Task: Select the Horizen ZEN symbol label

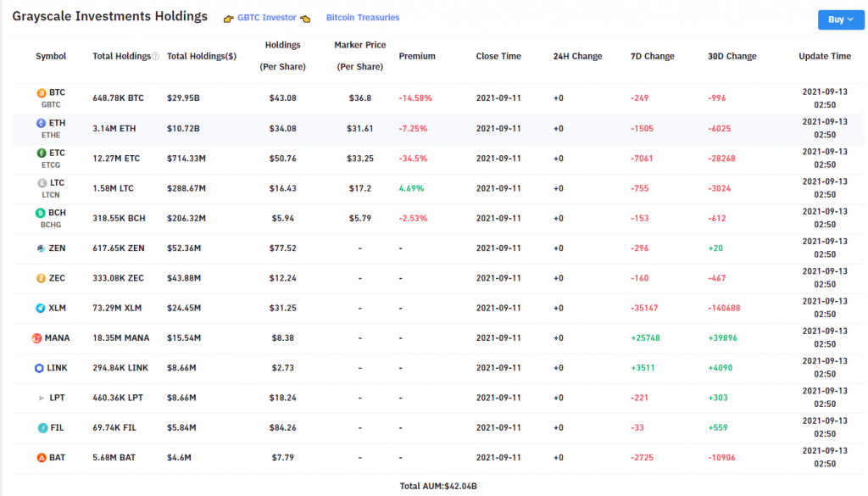Action: coord(57,248)
